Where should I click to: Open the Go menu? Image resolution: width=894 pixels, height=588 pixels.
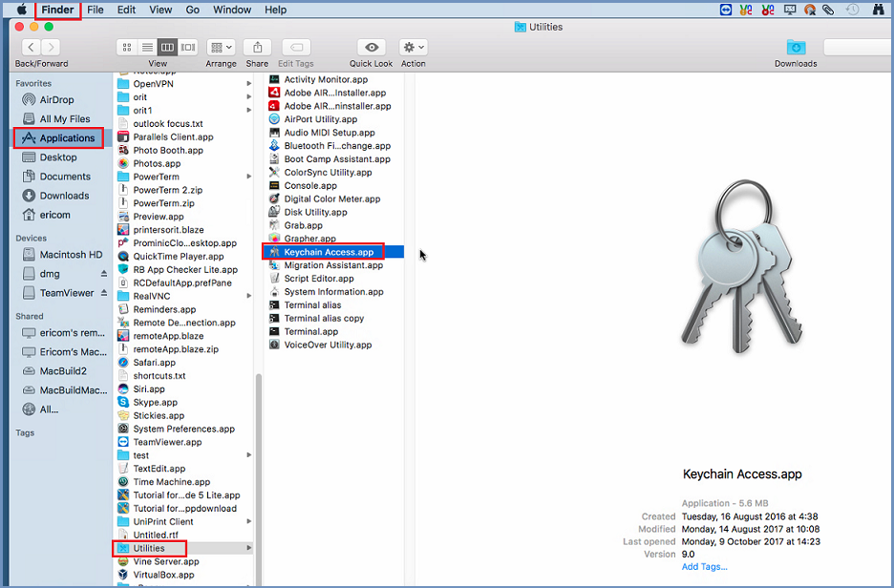click(x=193, y=10)
